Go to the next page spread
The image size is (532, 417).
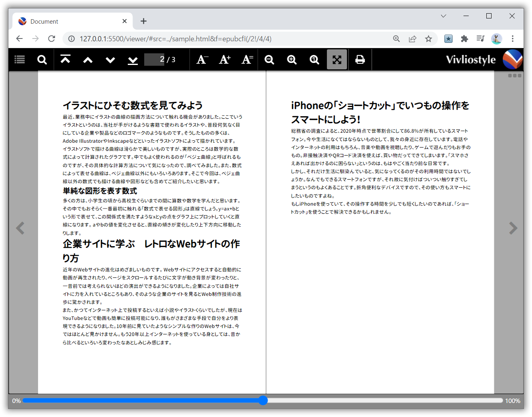[110, 59]
